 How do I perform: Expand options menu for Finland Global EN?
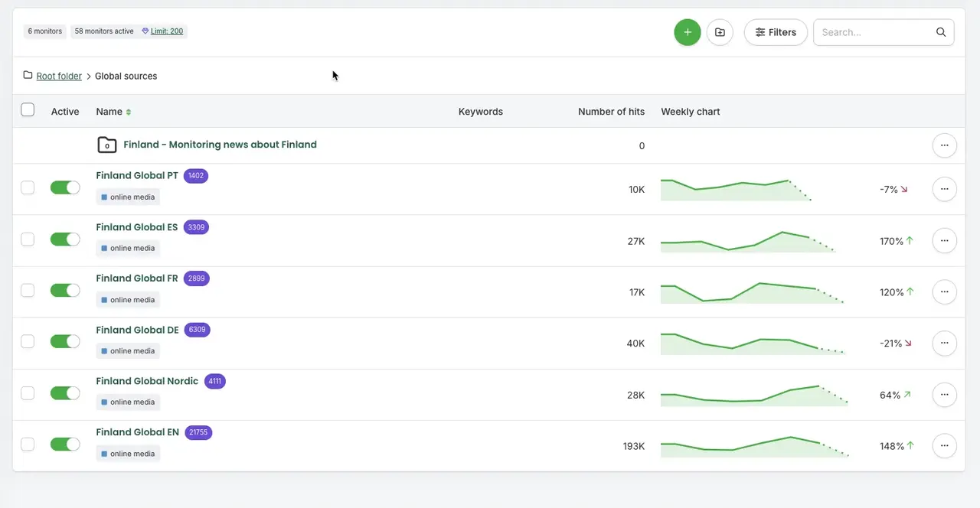(944, 446)
